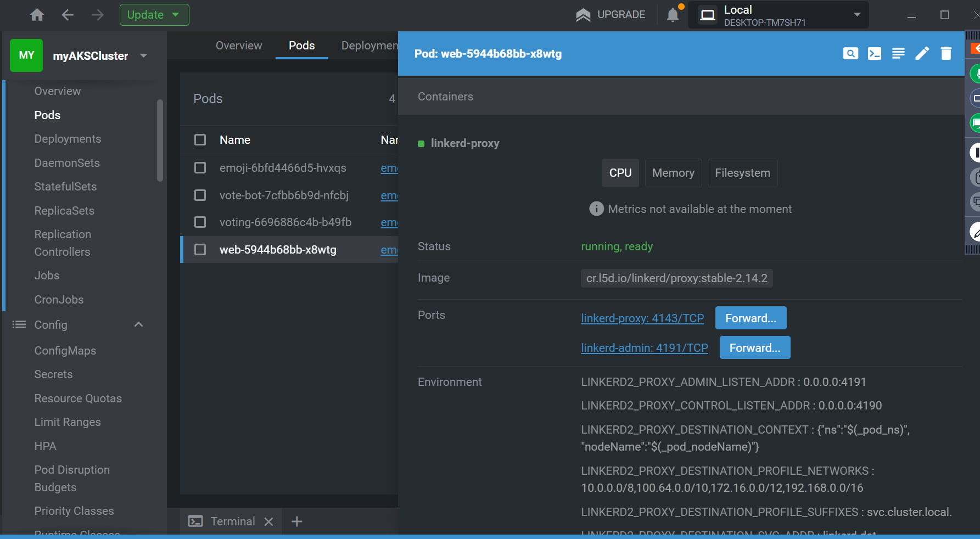Expand the myAKSCluster dropdown arrow
This screenshot has height=539, width=980.
(x=144, y=55)
